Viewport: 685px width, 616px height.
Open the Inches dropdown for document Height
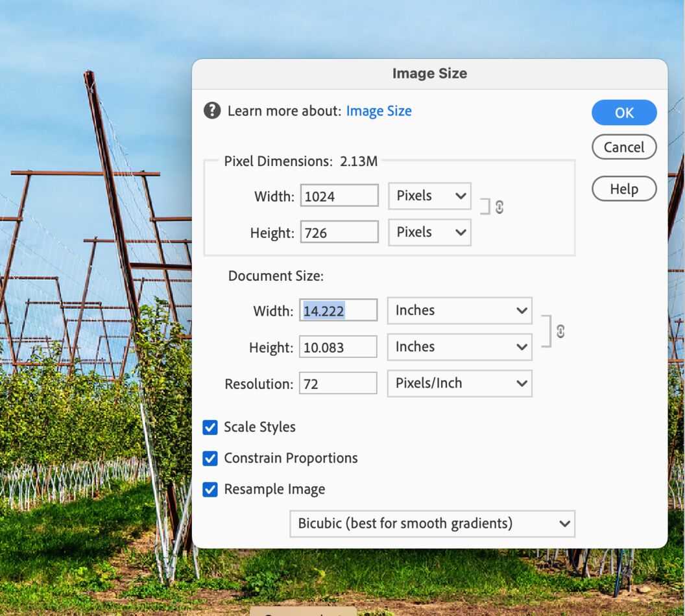click(x=459, y=346)
